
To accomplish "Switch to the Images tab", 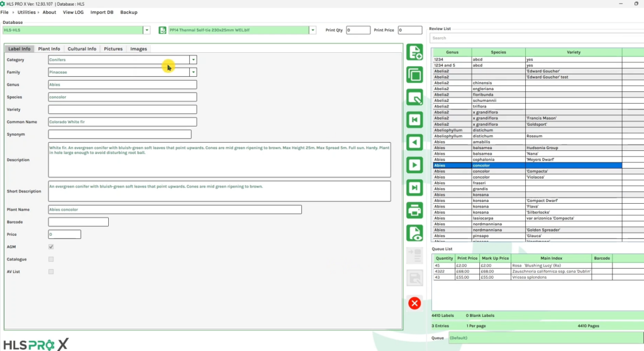I will pyautogui.click(x=138, y=48).
